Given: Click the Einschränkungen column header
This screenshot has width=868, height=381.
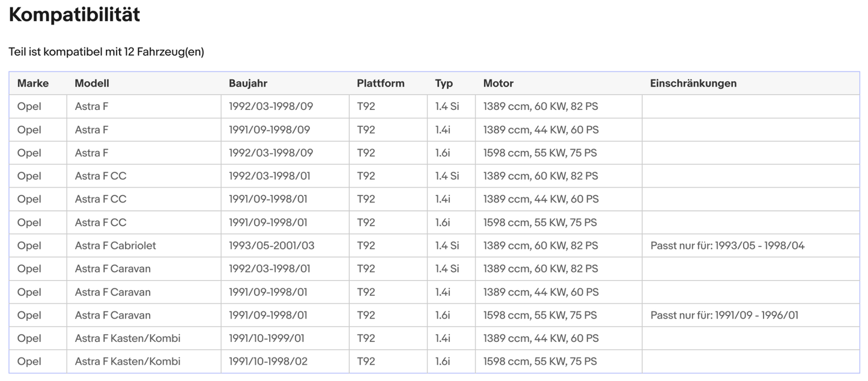Looking at the screenshot, I should tap(693, 84).
